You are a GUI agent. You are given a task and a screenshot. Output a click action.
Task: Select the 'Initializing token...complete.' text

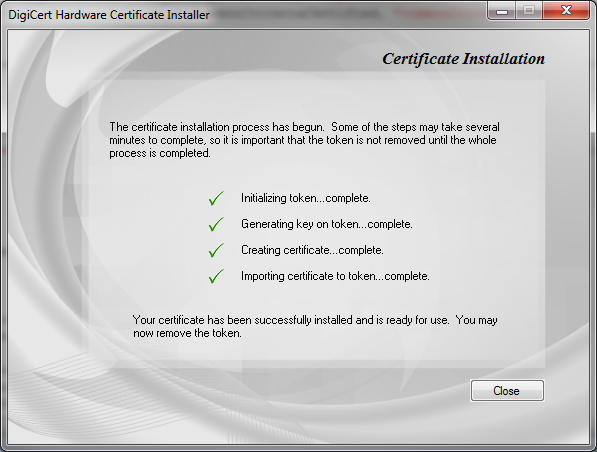[x=306, y=198]
